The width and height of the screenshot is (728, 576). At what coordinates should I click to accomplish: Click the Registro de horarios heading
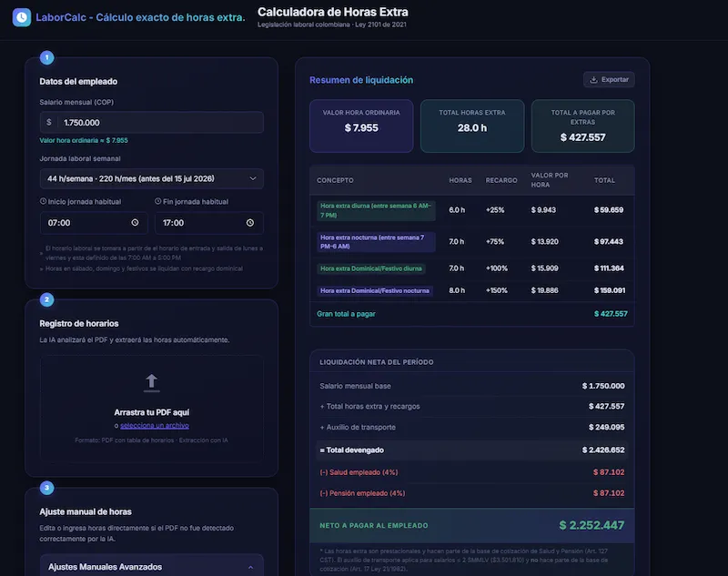coord(79,324)
